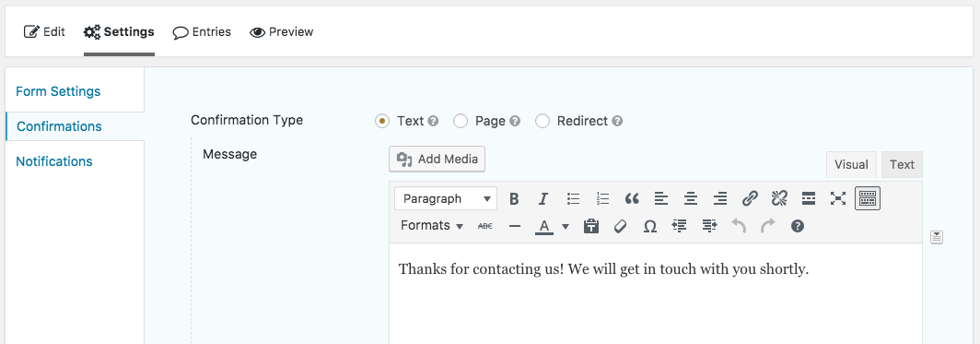
Task: Align text center
Action: pos(691,199)
